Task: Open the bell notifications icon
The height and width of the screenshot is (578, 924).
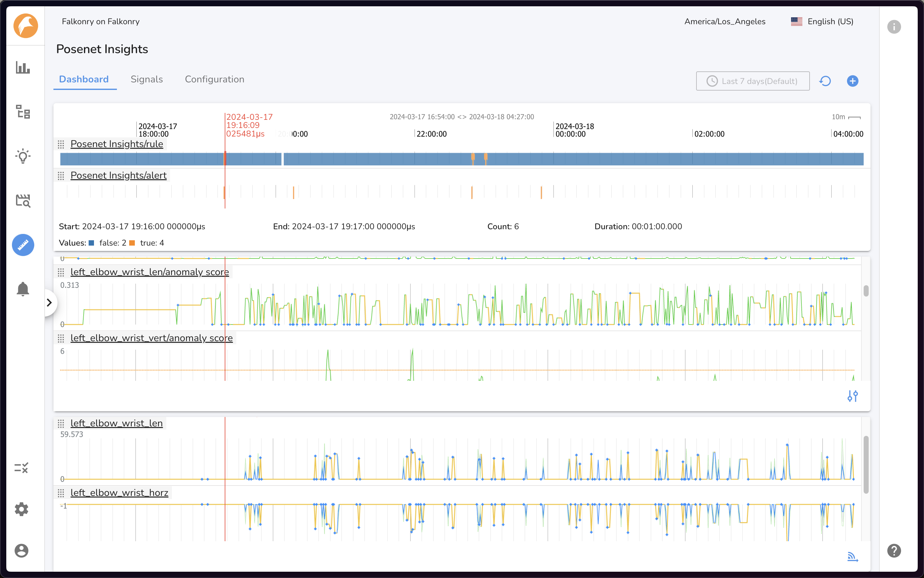Action: [x=23, y=289]
